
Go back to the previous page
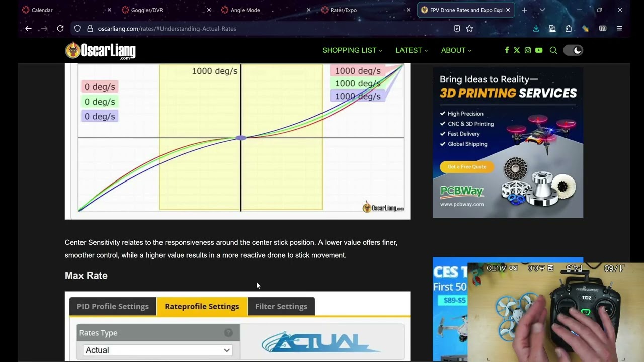coord(28,29)
